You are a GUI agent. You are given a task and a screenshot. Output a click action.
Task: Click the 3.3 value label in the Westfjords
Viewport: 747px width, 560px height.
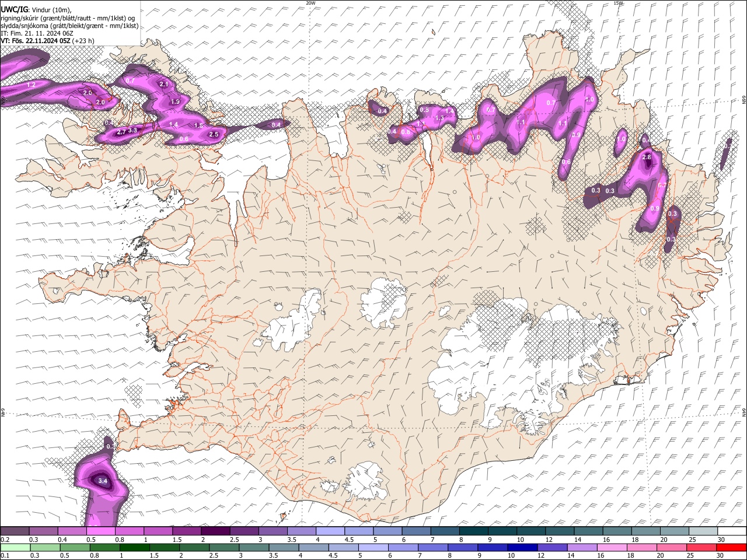(132, 131)
